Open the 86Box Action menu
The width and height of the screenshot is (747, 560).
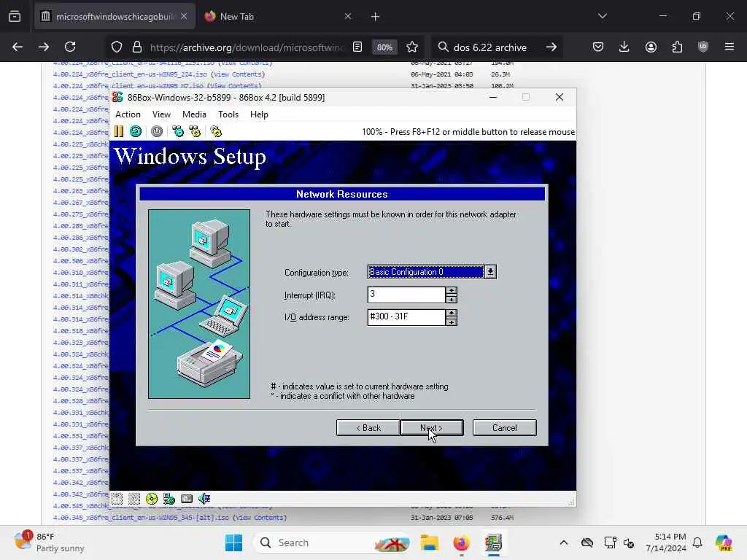tap(128, 114)
